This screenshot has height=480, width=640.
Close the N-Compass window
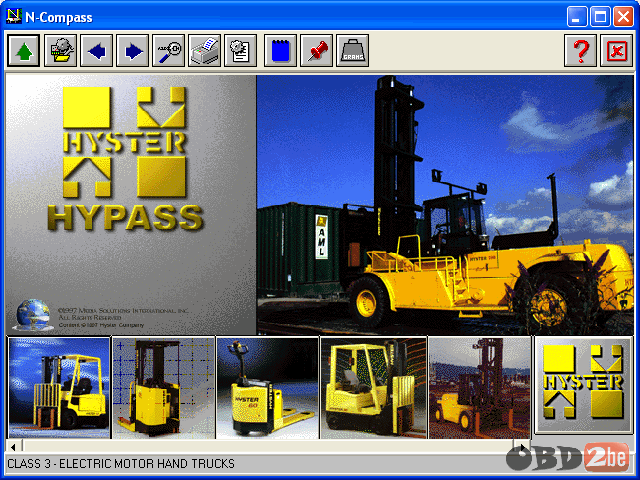pos(623,17)
